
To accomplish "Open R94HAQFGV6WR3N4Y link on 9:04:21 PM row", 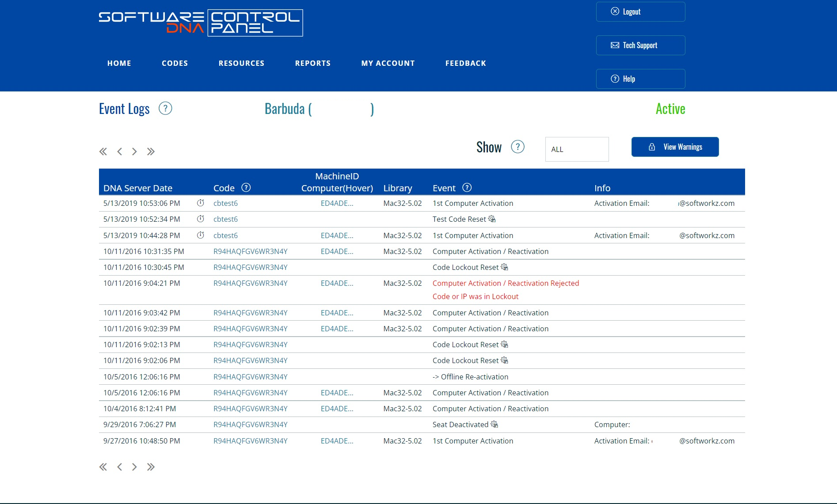I will click(251, 283).
